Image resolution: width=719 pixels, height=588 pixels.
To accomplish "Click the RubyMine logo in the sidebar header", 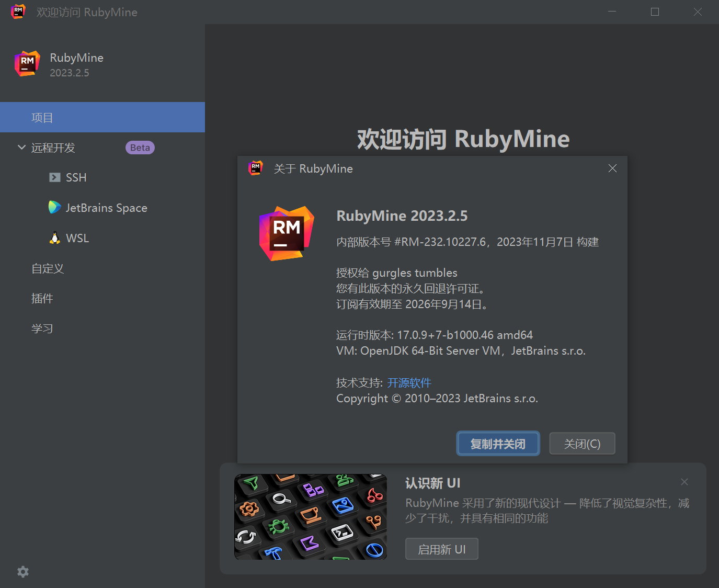I will [27, 63].
